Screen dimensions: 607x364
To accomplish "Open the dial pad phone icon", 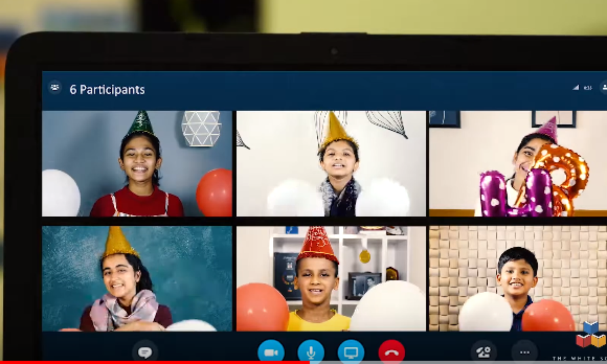I will click(x=484, y=352).
